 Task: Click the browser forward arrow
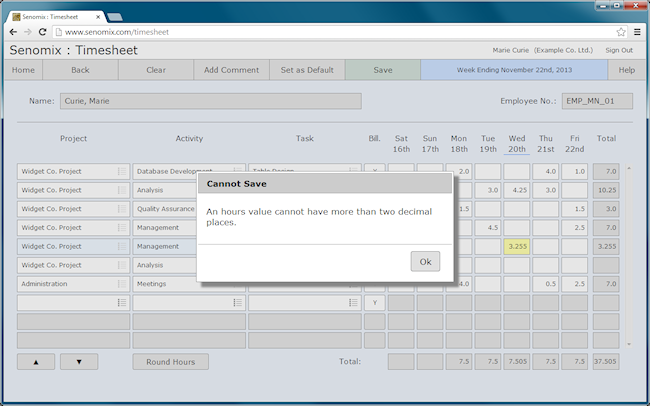pyautogui.click(x=28, y=32)
